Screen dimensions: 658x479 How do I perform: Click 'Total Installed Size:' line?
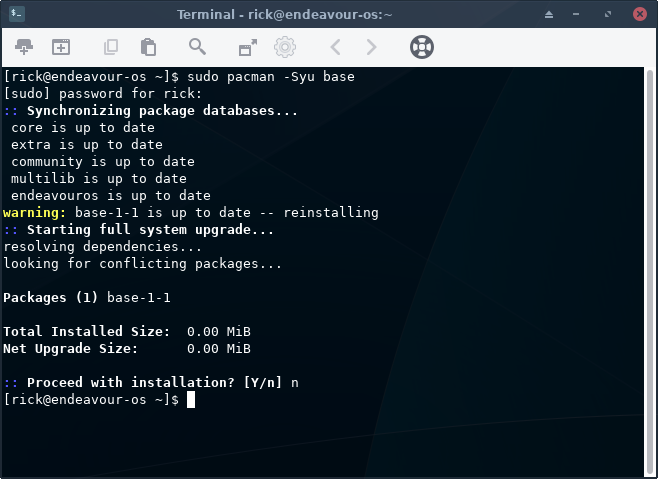(x=127, y=332)
